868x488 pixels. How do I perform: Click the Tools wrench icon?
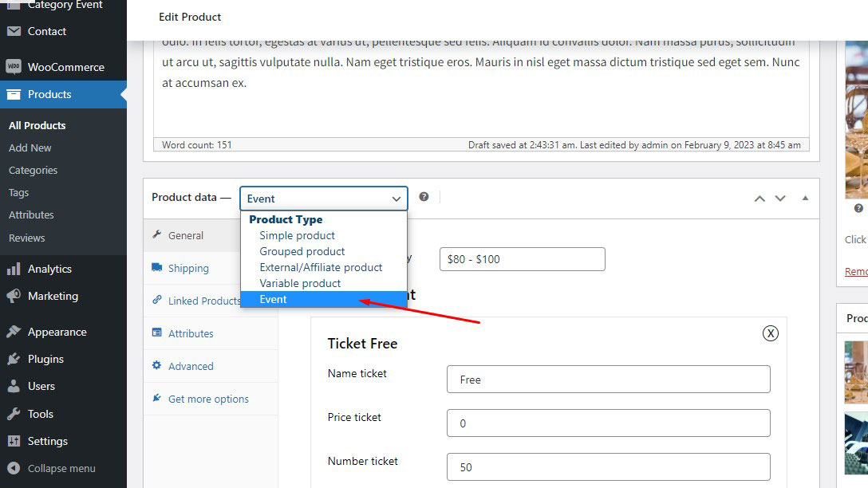14,414
